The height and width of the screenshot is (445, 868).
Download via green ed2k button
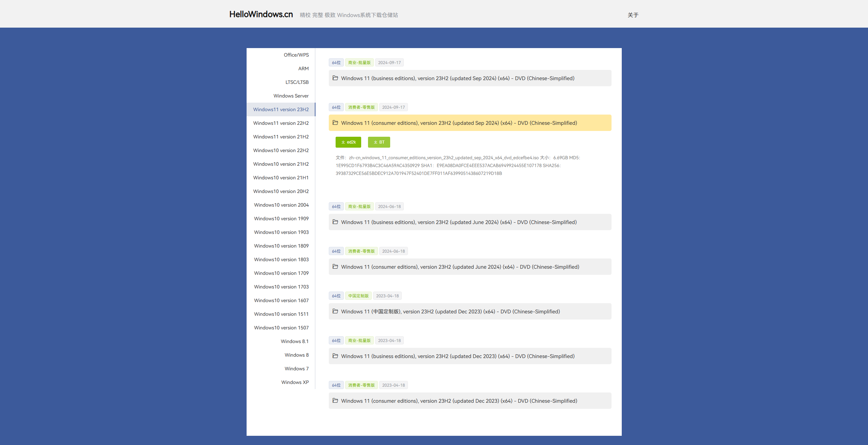tap(348, 142)
